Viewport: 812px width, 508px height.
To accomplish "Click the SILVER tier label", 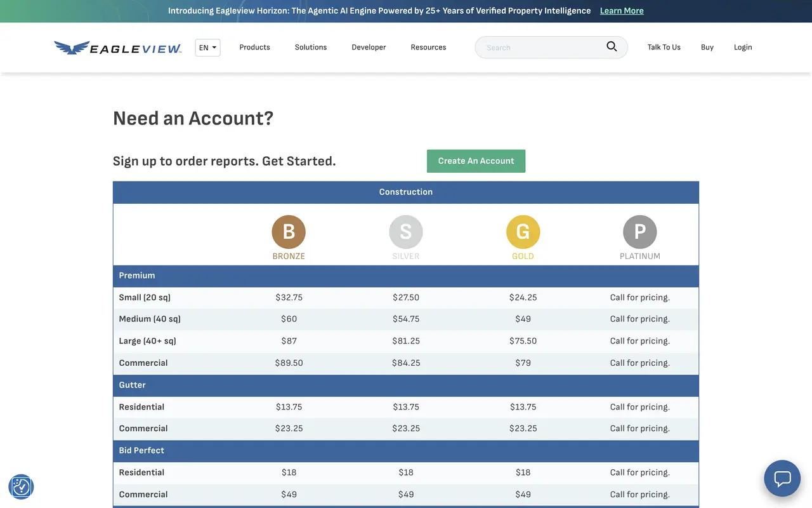I will pyautogui.click(x=406, y=257).
